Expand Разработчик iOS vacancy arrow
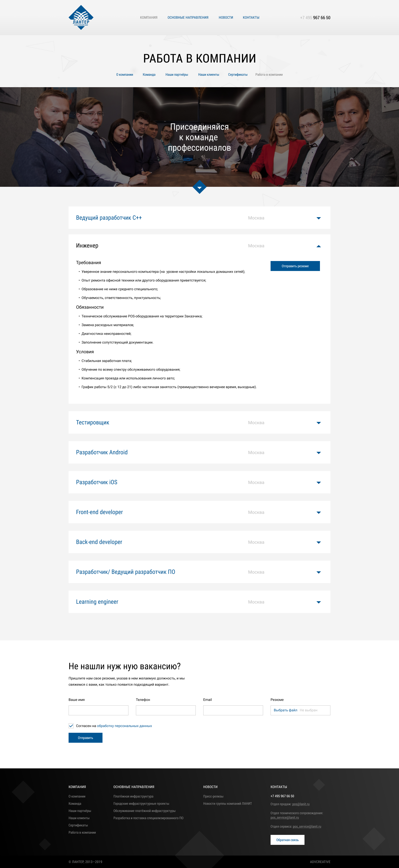This screenshot has width=399, height=868. click(x=318, y=482)
